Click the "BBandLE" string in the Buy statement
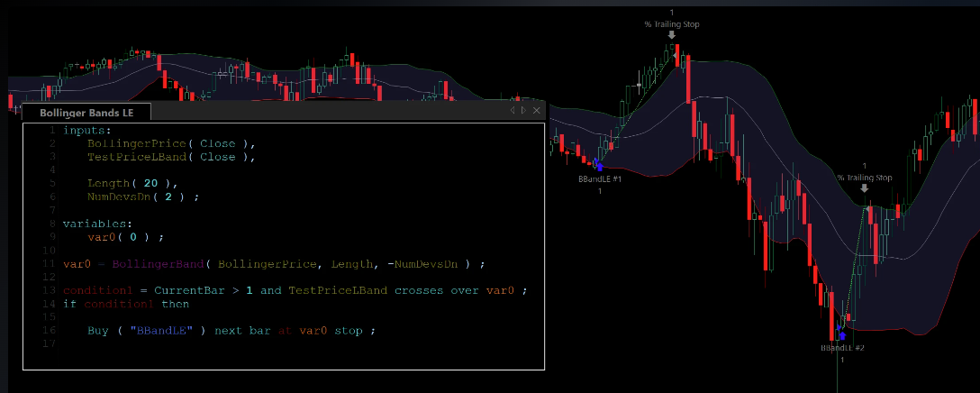 click(161, 331)
